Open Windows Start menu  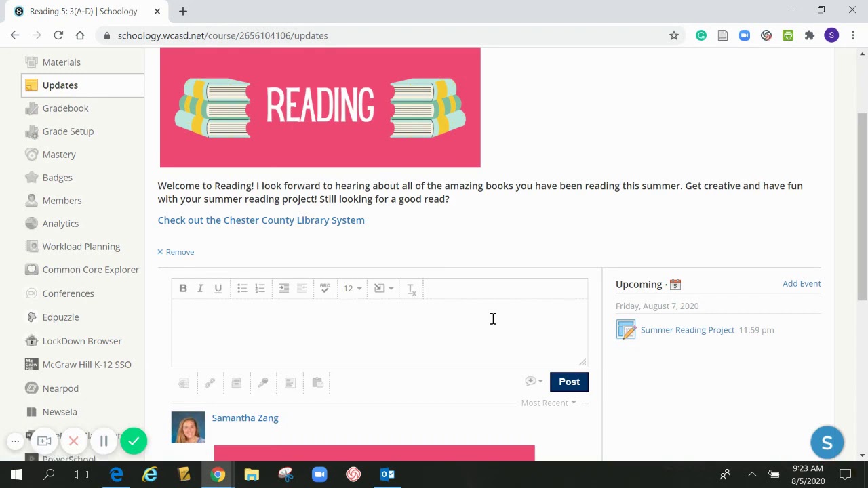point(16,474)
